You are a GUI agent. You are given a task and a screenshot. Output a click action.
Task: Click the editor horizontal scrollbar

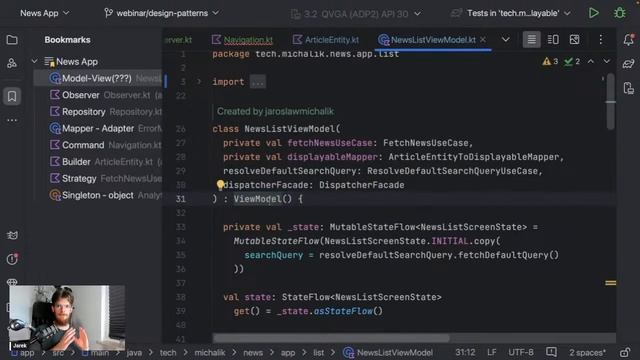click(331, 338)
